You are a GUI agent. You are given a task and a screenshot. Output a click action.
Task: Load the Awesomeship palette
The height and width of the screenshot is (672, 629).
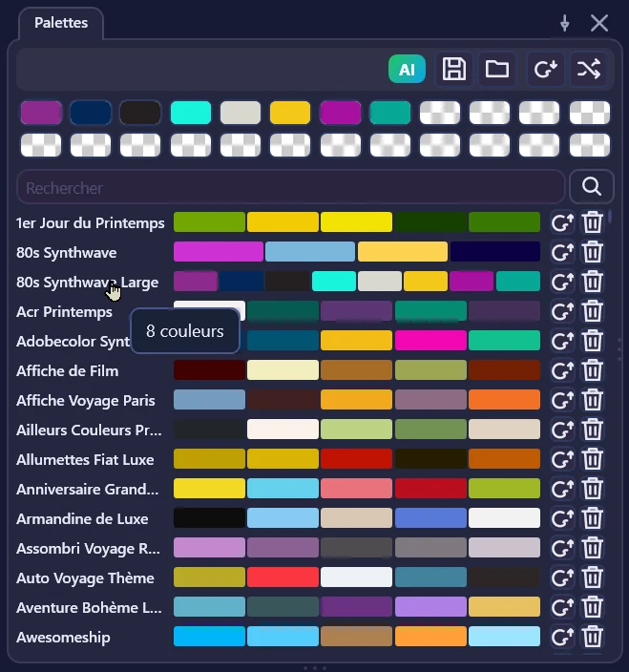[562, 637]
